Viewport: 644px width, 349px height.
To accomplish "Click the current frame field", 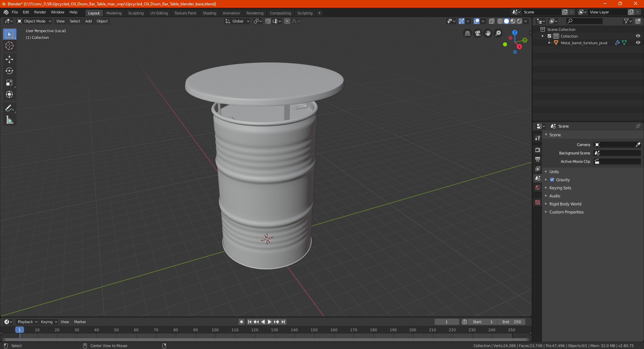I will [x=447, y=322].
